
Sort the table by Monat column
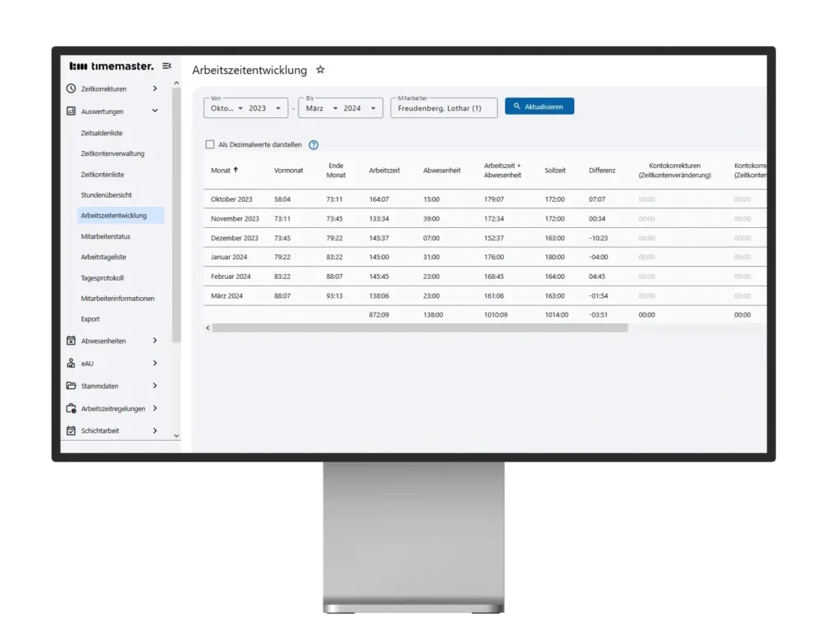click(x=221, y=170)
